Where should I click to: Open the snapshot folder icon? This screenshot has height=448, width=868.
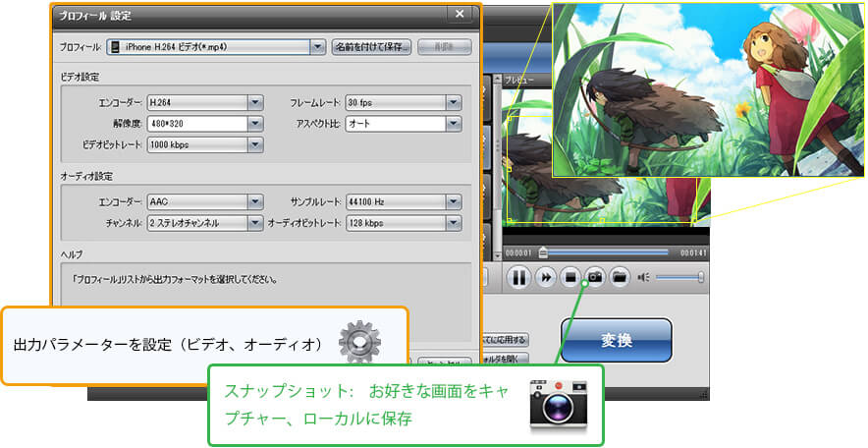pyautogui.click(x=619, y=276)
